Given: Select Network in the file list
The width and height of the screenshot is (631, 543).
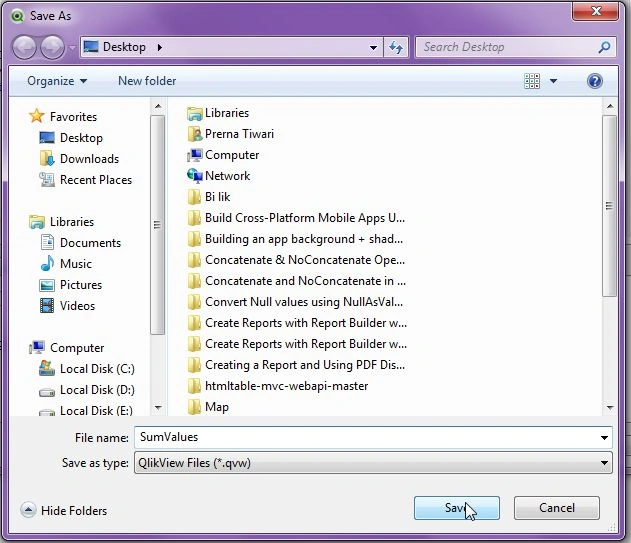Looking at the screenshot, I should [219, 175].
